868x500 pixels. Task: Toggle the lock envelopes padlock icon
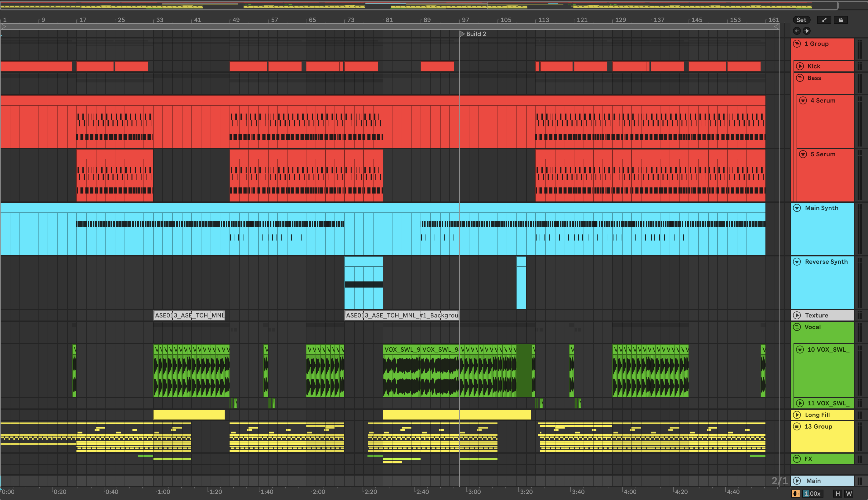[x=841, y=20]
